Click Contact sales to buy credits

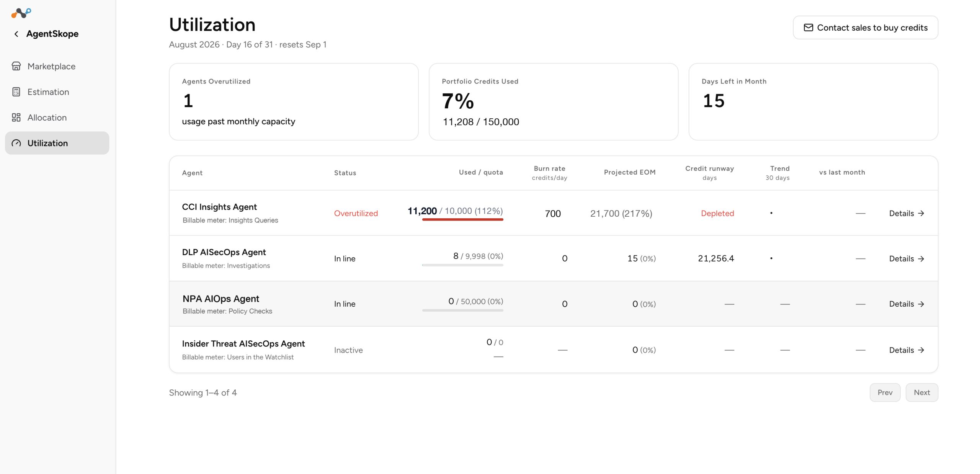pyautogui.click(x=865, y=28)
